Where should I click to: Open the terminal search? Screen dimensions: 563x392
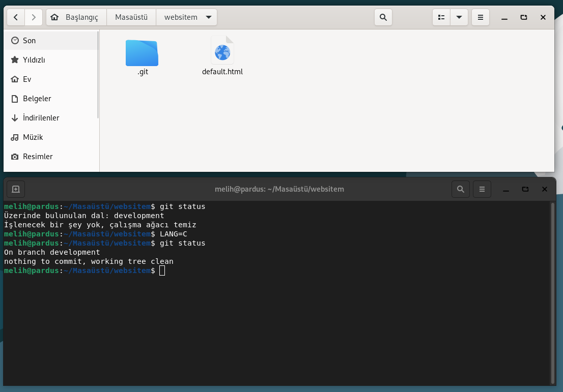click(x=461, y=189)
